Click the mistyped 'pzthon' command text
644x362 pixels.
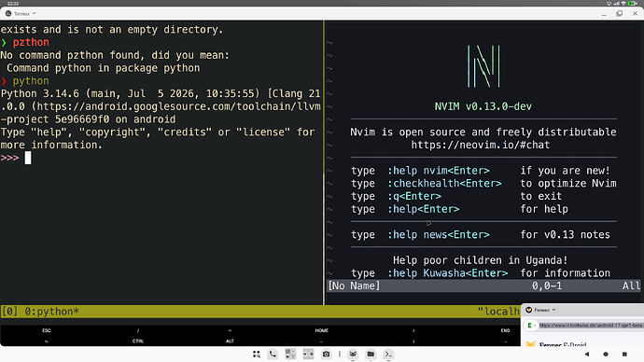tap(31, 42)
